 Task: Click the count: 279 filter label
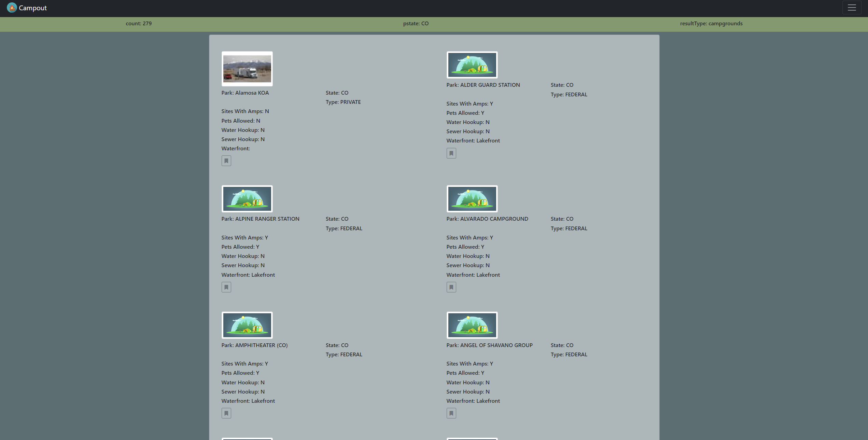[x=139, y=24]
